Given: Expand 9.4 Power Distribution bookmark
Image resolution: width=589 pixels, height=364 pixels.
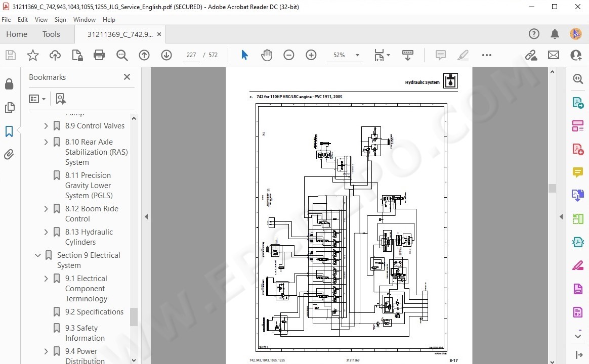Looking at the screenshot, I should coord(46,352).
